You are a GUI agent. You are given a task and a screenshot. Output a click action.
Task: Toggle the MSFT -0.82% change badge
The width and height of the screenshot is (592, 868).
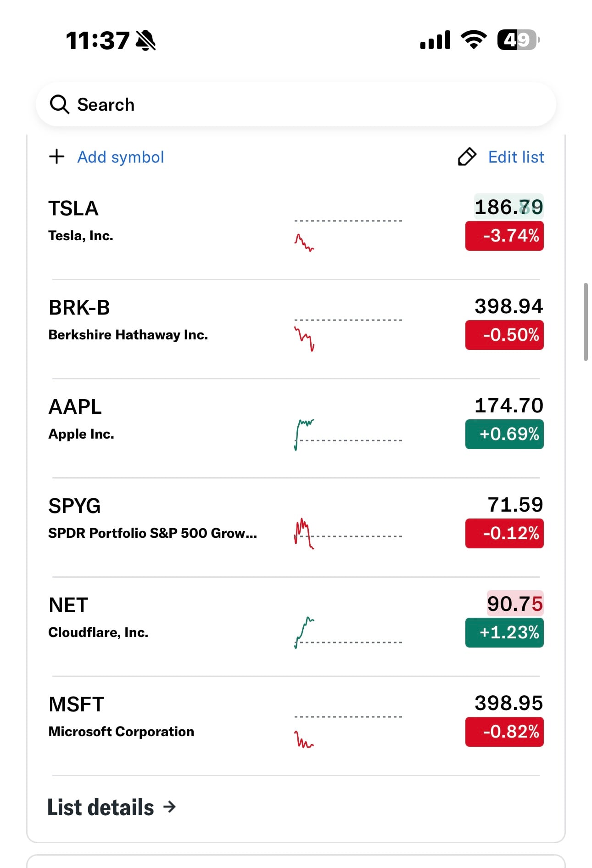(504, 732)
